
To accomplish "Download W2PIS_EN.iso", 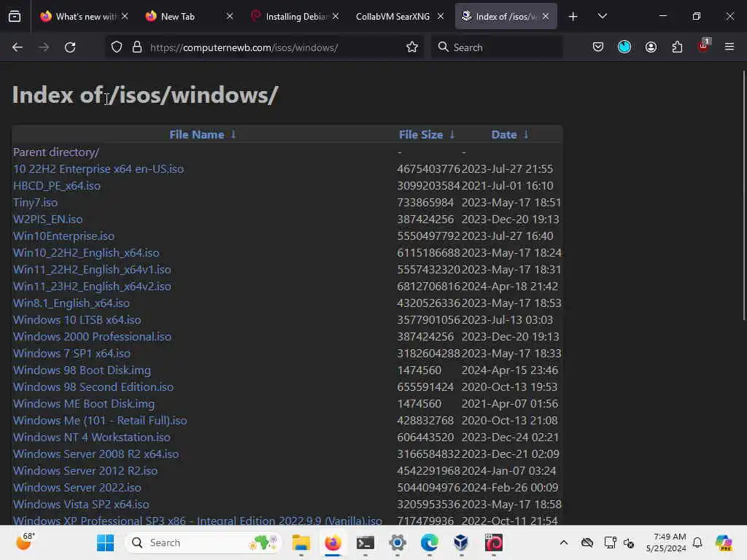I will point(47,219).
